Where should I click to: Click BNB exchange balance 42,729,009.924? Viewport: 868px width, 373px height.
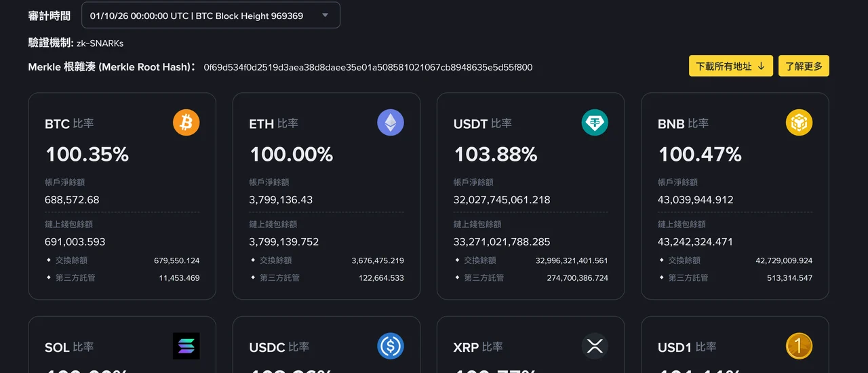point(784,260)
